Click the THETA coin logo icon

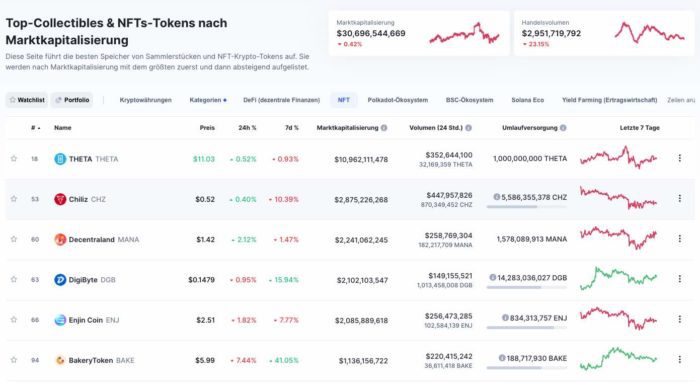click(x=60, y=159)
